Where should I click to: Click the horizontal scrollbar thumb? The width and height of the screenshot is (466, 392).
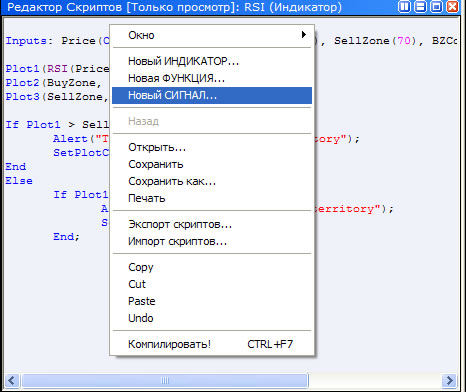[x=165, y=380]
